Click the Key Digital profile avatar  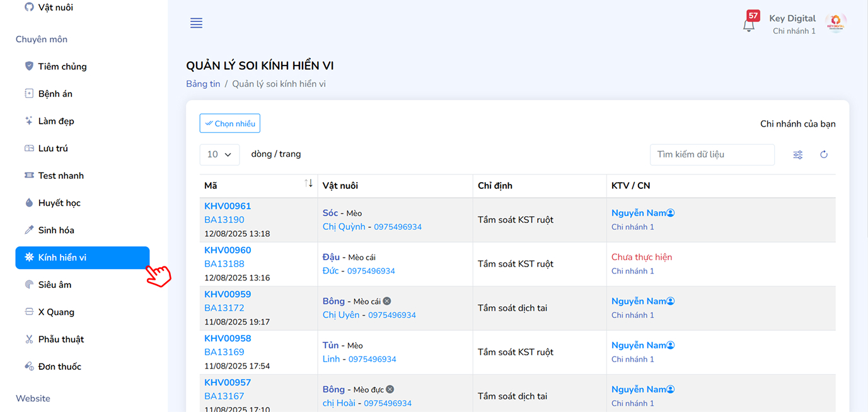click(x=836, y=23)
